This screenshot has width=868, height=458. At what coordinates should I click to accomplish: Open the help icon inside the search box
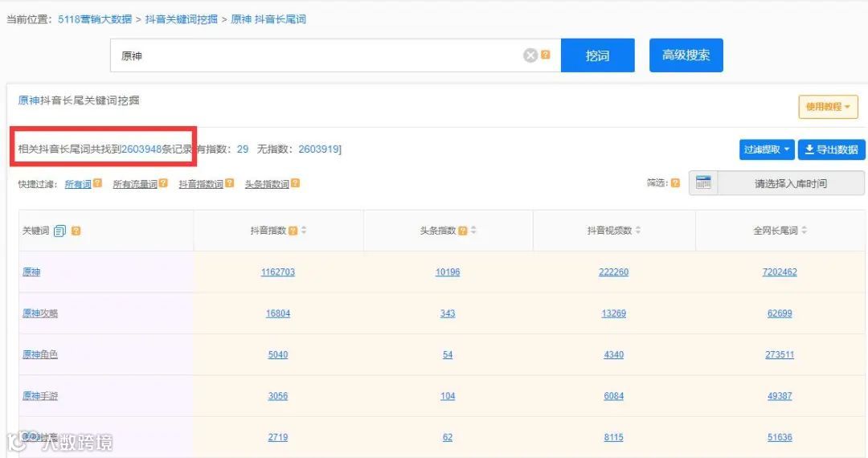tap(545, 55)
